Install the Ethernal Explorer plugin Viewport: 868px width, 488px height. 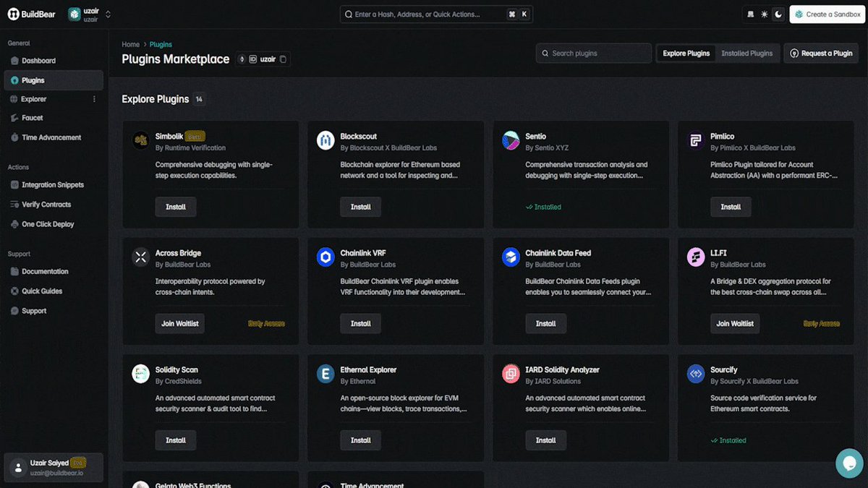click(x=361, y=440)
